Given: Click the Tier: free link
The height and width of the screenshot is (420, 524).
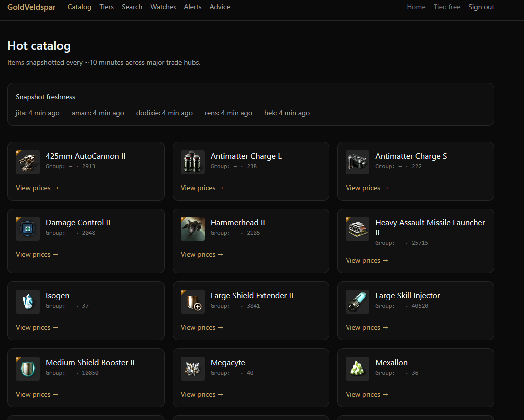Looking at the screenshot, I should [x=447, y=7].
